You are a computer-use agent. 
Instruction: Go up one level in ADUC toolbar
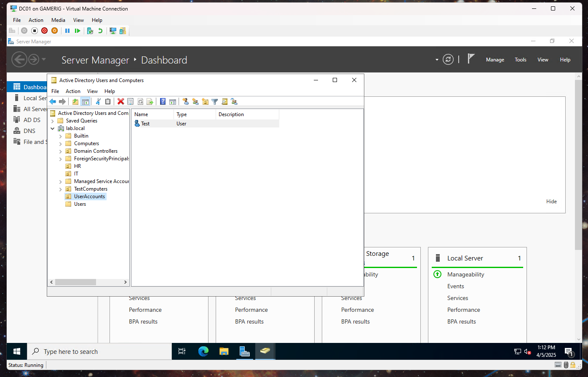[x=75, y=101]
